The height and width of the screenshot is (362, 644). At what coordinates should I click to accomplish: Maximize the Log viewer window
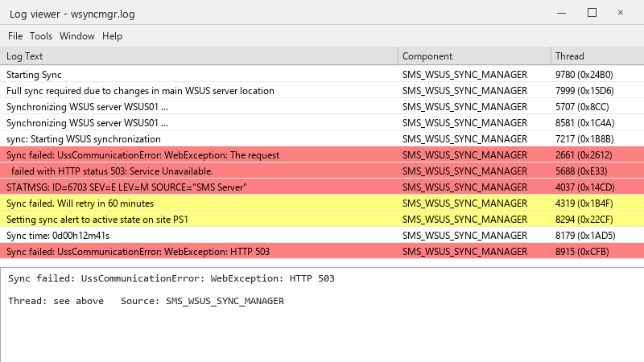click(592, 13)
